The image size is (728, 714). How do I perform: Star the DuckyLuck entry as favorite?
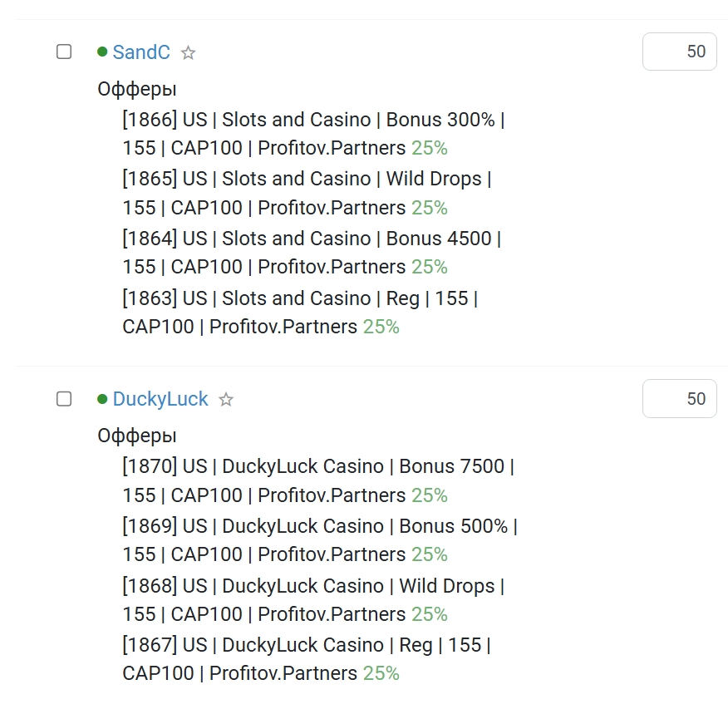click(226, 399)
